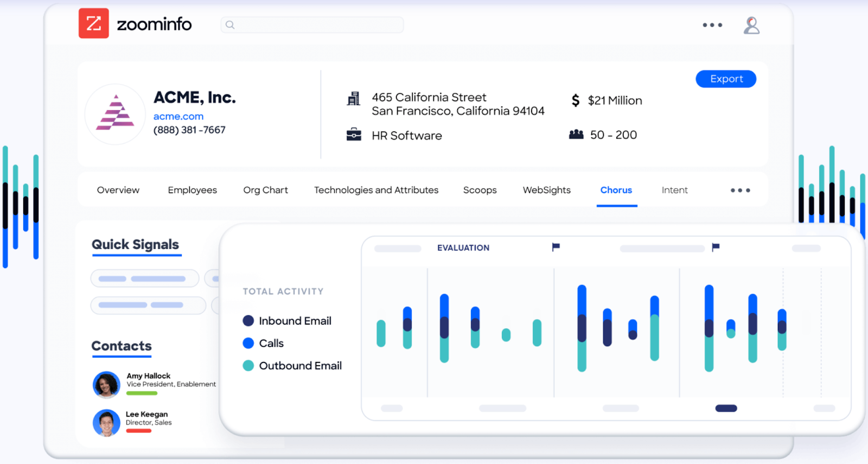This screenshot has width=868, height=464.
Task: Open Amy Hallock's avatar photo
Action: point(106,385)
